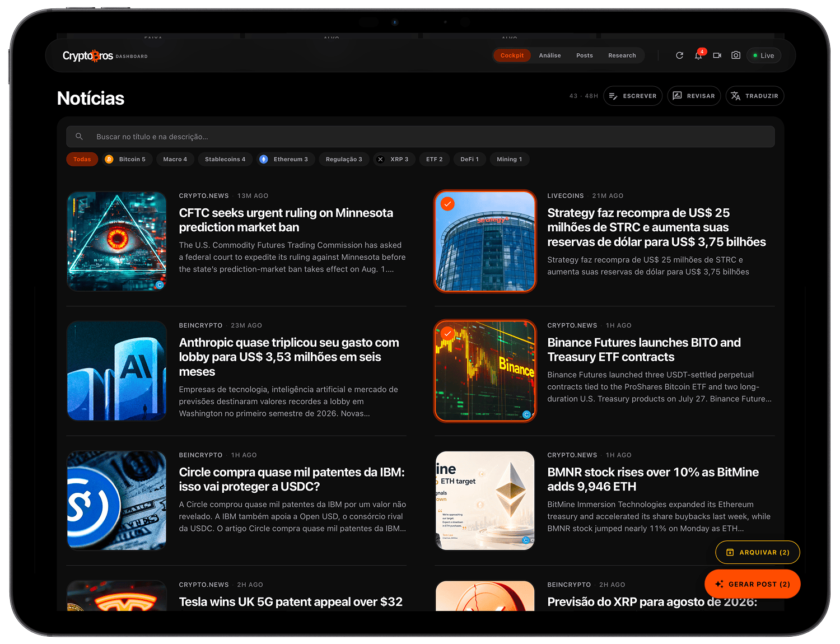Click the Escrever button
The height and width of the screenshot is (644, 840).
[x=633, y=96]
